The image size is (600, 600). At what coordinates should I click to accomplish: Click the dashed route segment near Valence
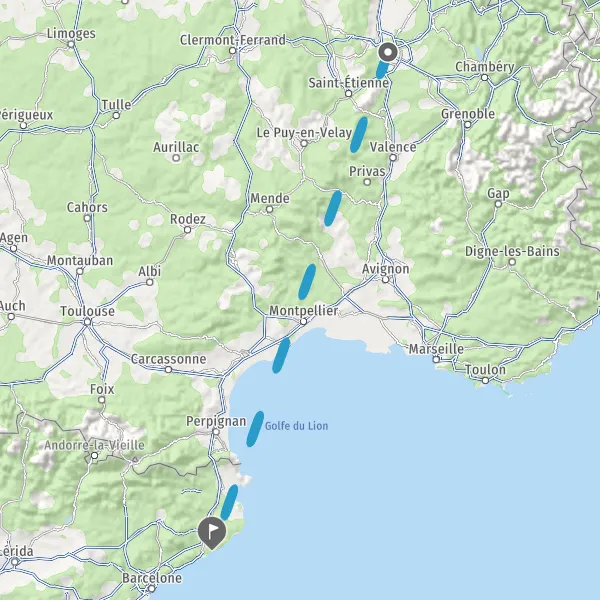click(359, 135)
